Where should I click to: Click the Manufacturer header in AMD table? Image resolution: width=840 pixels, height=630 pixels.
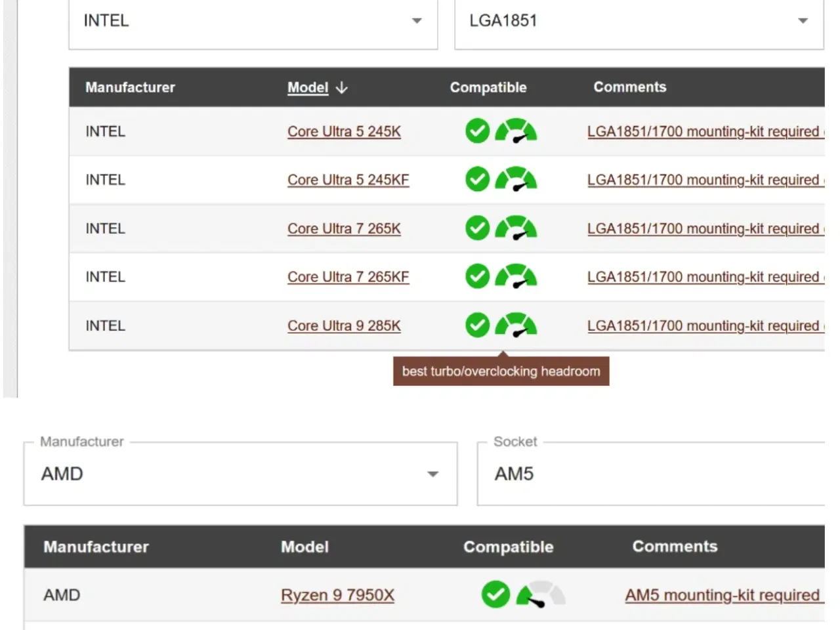(96, 547)
